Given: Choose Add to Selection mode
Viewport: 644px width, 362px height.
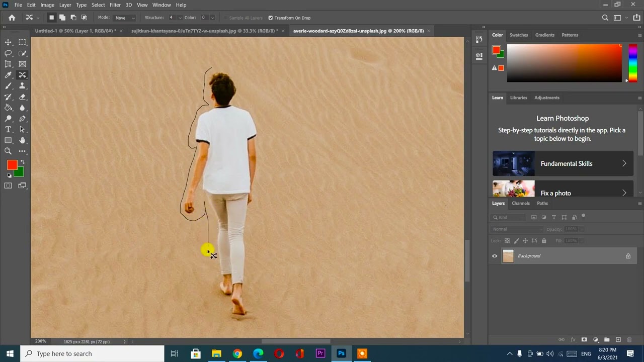Looking at the screenshot, I should click(x=62, y=18).
